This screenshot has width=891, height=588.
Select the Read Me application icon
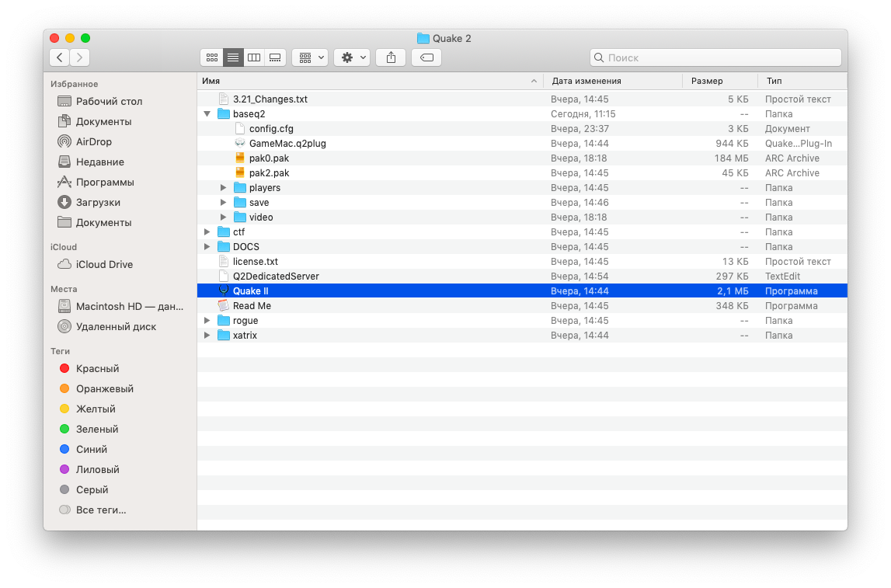[x=224, y=305]
